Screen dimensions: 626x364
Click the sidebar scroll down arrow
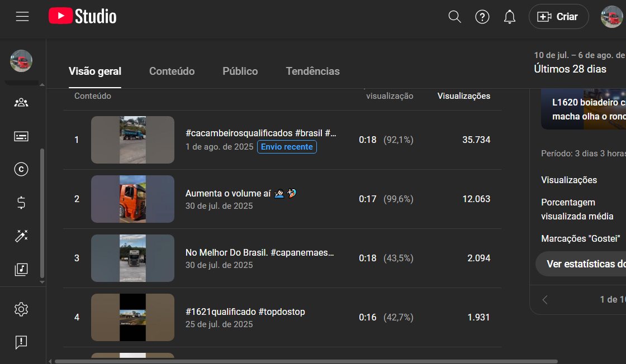click(x=42, y=282)
